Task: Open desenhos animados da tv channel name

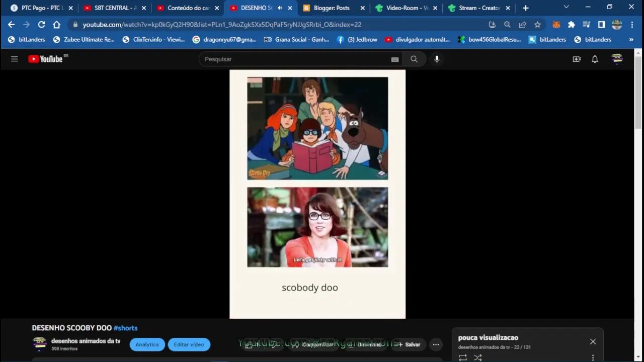Action: (86, 341)
